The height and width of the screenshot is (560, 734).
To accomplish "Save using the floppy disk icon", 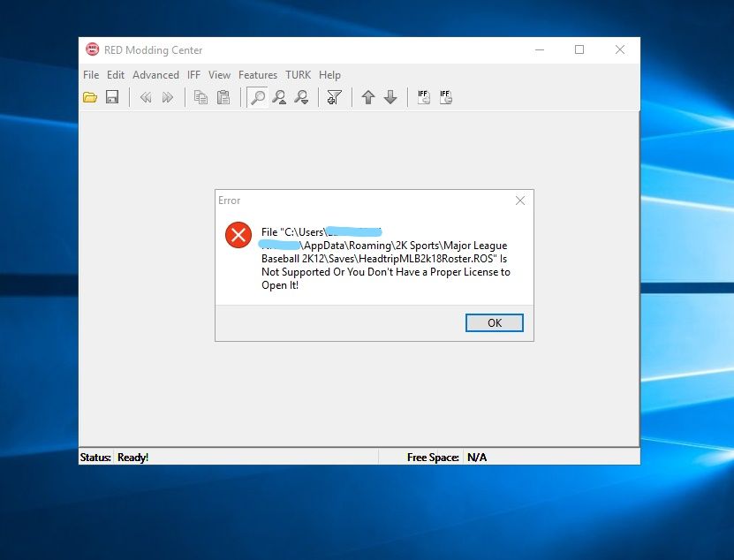I will [x=112, y=97].
